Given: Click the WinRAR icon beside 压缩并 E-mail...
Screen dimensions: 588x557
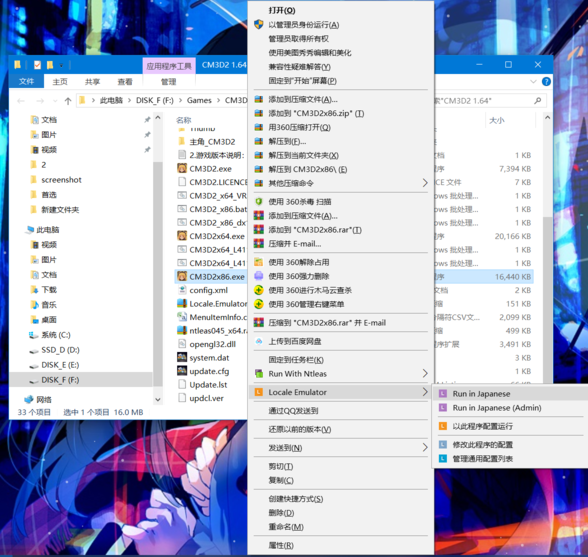Looking at the screenshot, I should pos(258,243).
